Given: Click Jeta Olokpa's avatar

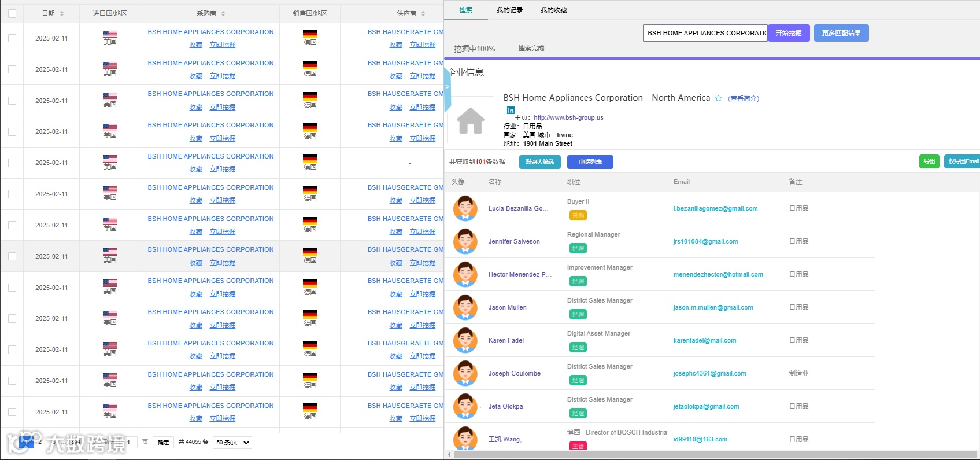Looking at the screenshot, I should 465,406.
